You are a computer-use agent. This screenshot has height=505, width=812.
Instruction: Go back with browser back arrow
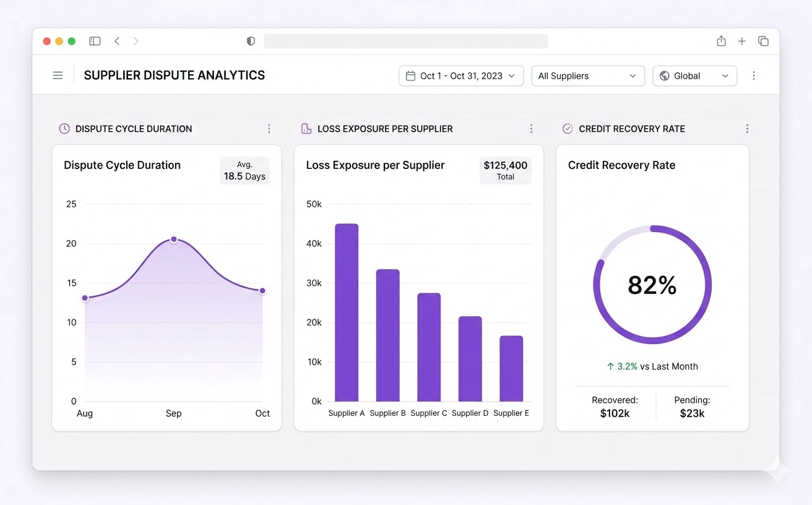coord(117,41)
